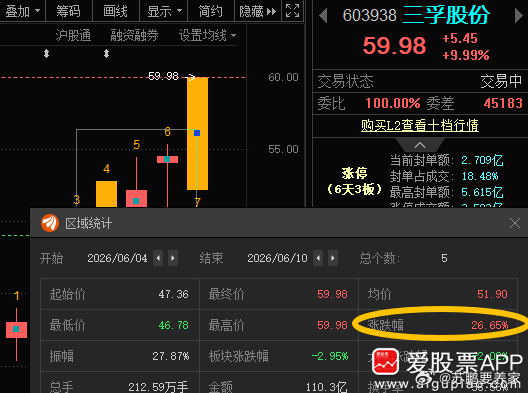Click the 总手 212.59万手 cell
This screenshot has height=393, width=528.
click(x=120, y=383)
